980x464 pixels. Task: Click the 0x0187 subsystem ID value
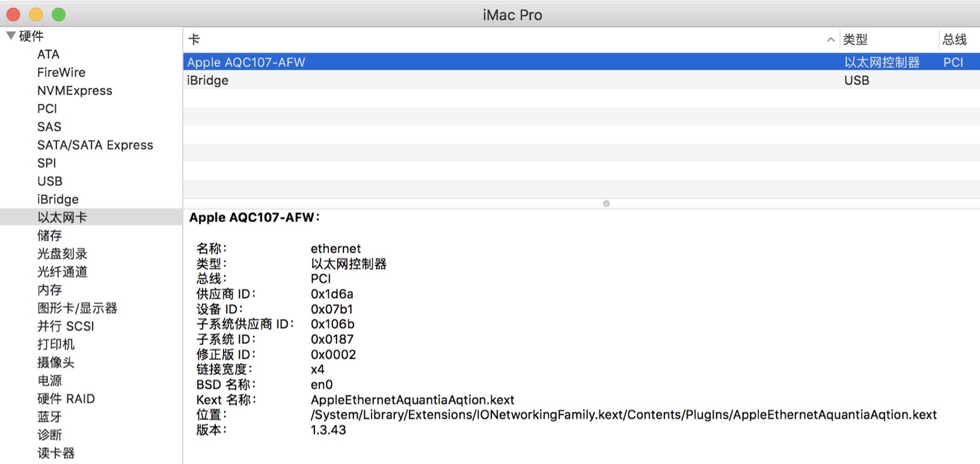[332, 339]
